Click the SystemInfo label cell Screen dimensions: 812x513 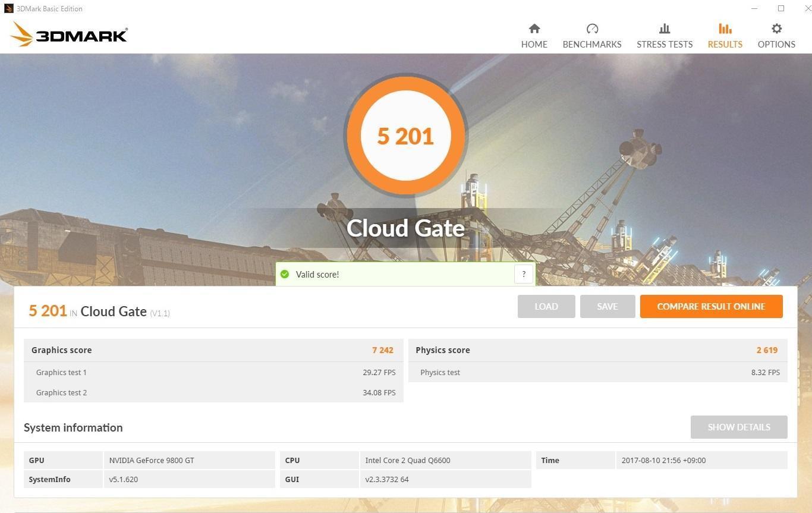63,479
